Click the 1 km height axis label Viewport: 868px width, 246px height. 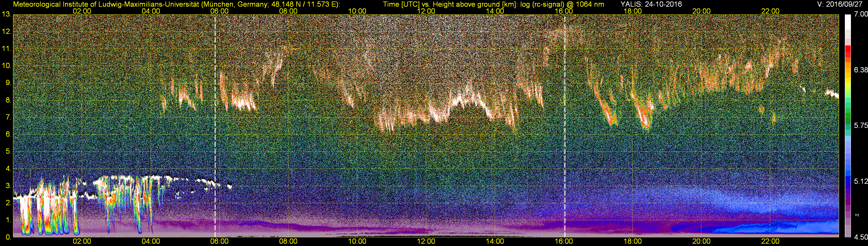point(8,221)
